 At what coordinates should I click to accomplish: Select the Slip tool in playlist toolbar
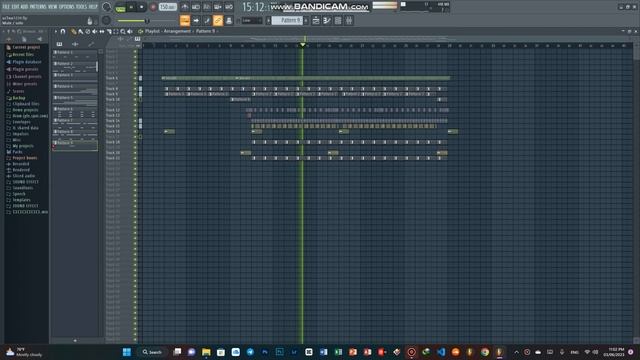pos(102,31)
